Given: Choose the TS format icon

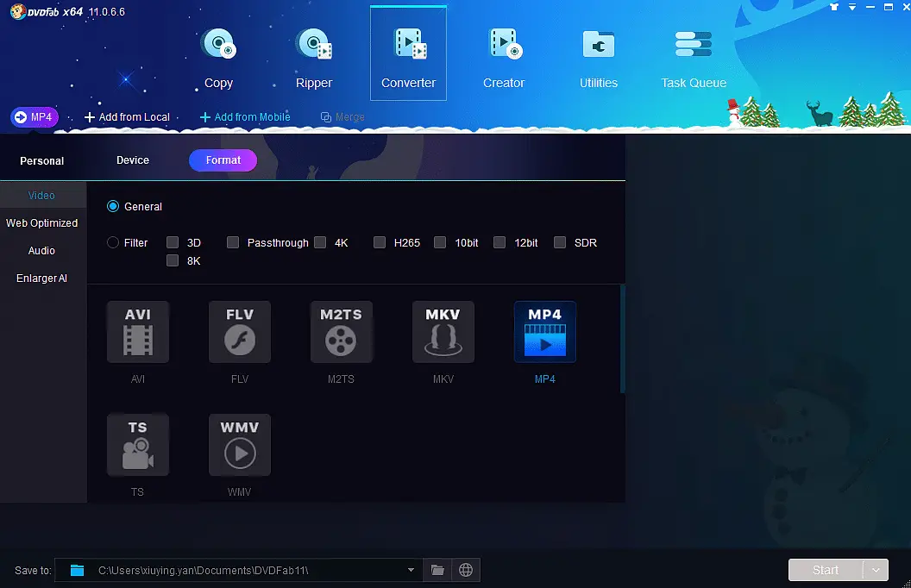Looking at the screenshot, I should 138,445.
